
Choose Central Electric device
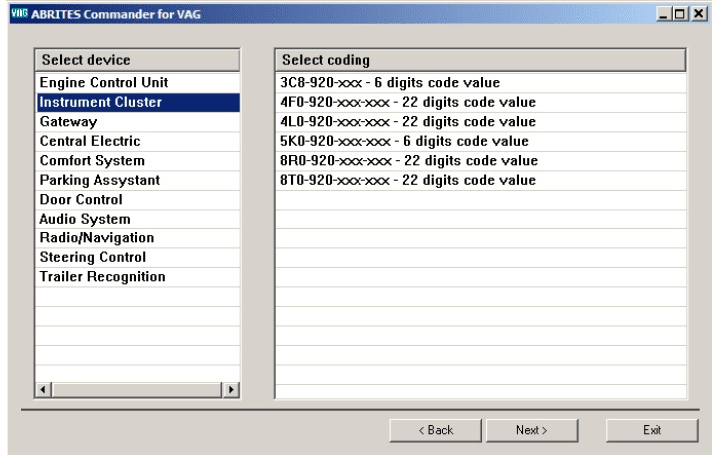click(89, 141)
